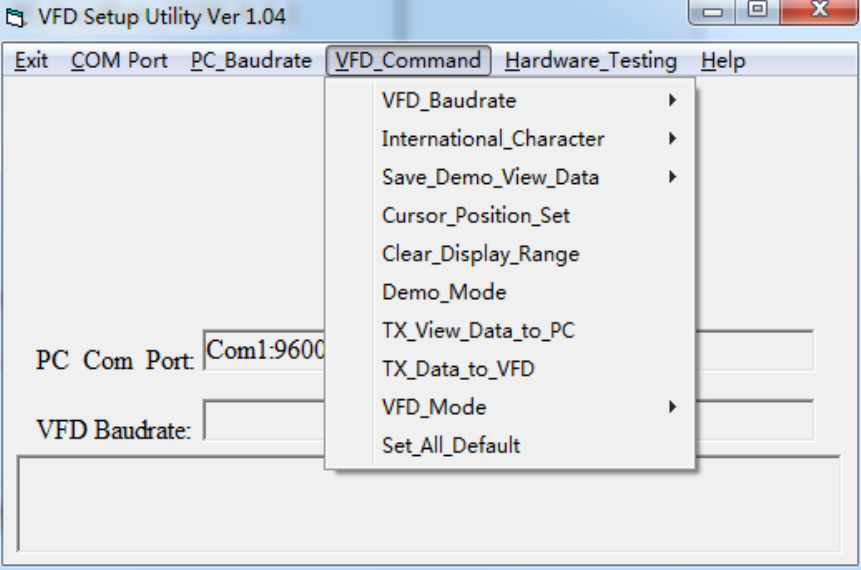861x570 pixels.
Task: Choose TX_Data_to_VFD menu entry
Action: pyautogui.click(x=458, y=369)
